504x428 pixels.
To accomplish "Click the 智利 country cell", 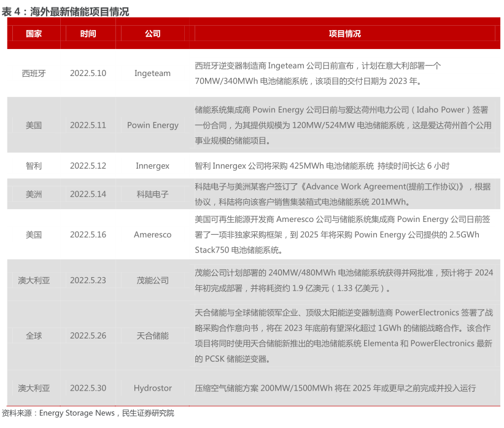I will coord(34,166).
